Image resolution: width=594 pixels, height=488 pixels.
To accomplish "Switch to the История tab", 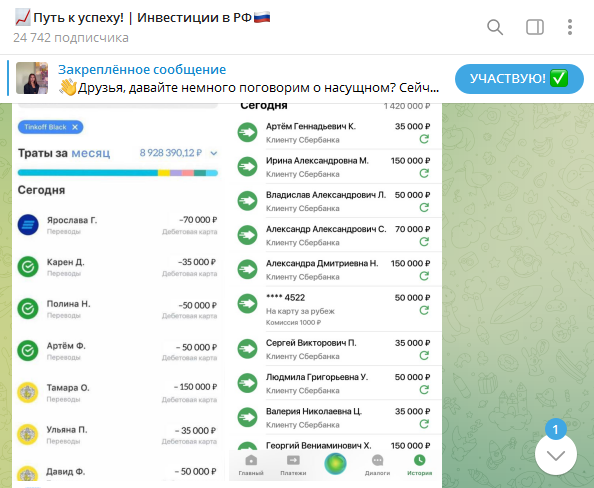I will click(x=419, y=465).
